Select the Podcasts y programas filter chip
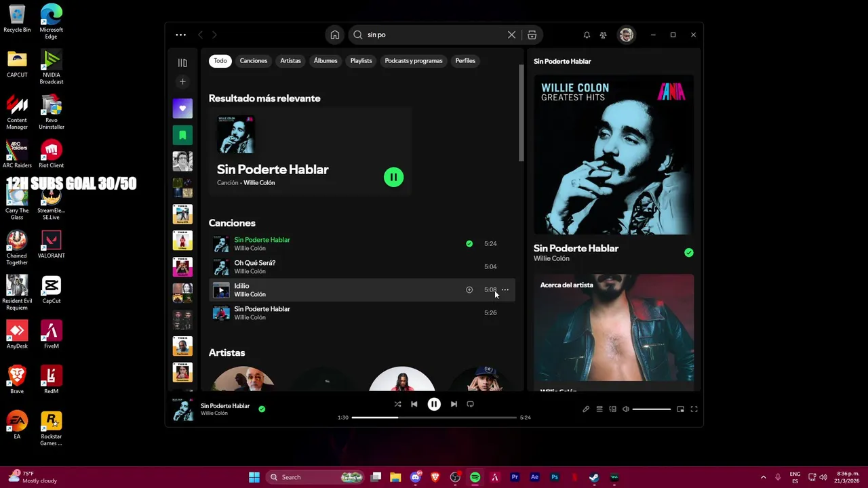Image resolution: width=868 pixels, height=488 pixels. 414,61
